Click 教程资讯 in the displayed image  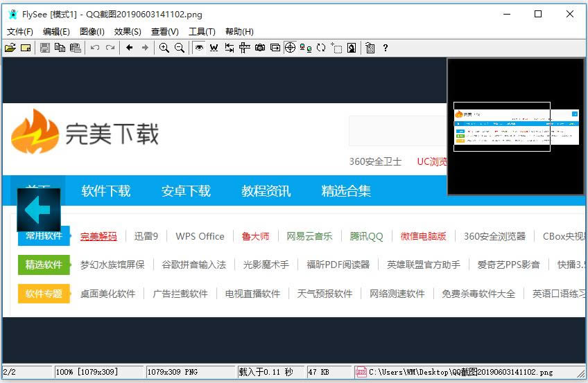[266, 191]
